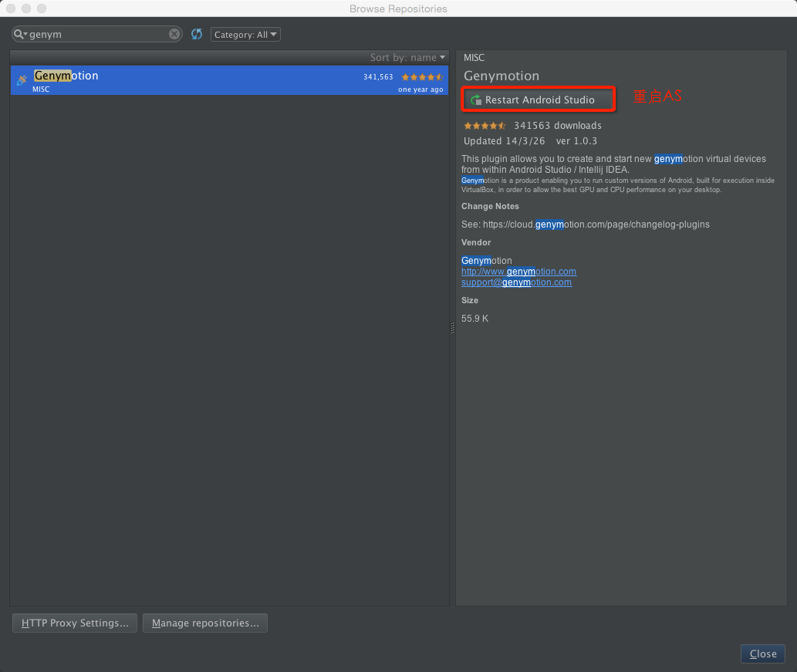Screen dimensions: 797x672
Task: Click the 'Updated 14/3/26' text
Action: point(505,141)
